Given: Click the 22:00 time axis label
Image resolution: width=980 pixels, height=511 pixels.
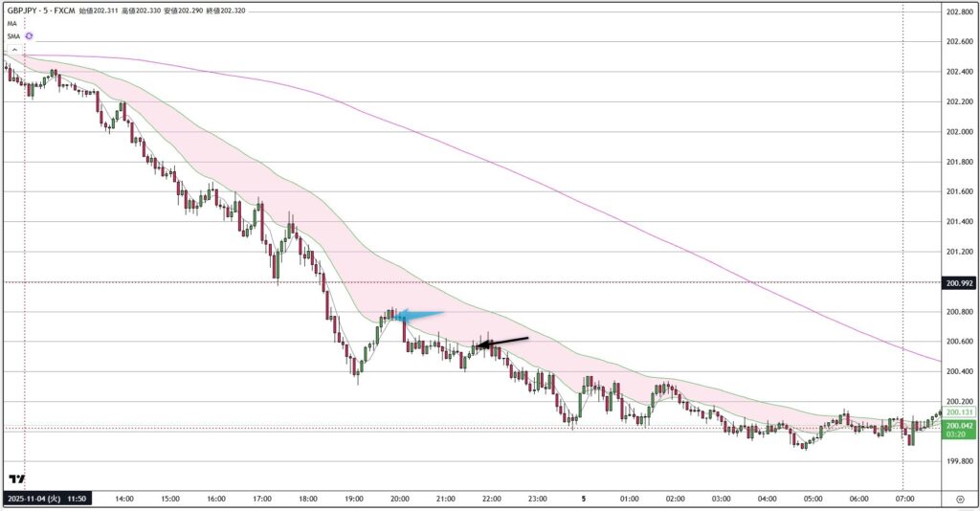Looking at the screenshot, I should click(x=492, y=499).
